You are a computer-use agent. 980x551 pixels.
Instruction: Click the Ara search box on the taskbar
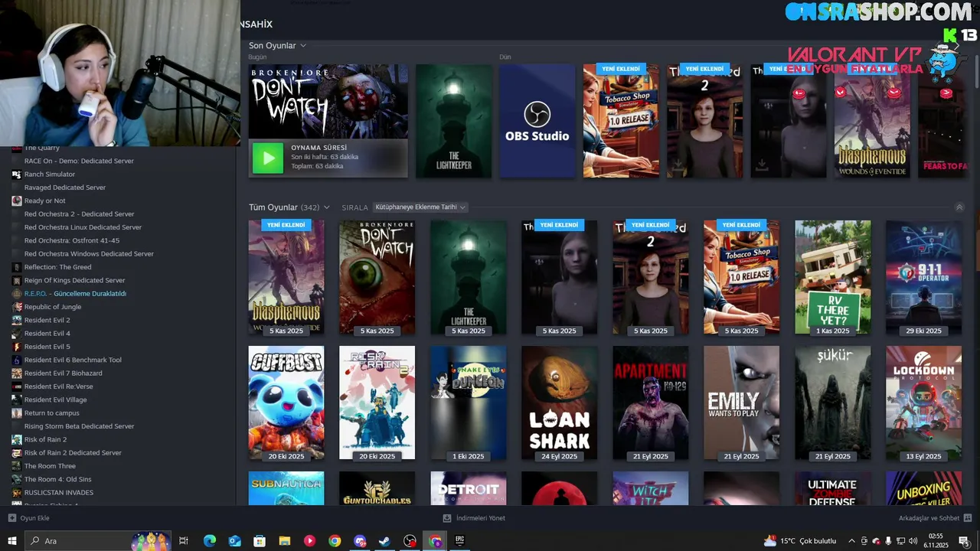[x=98, y=541]
